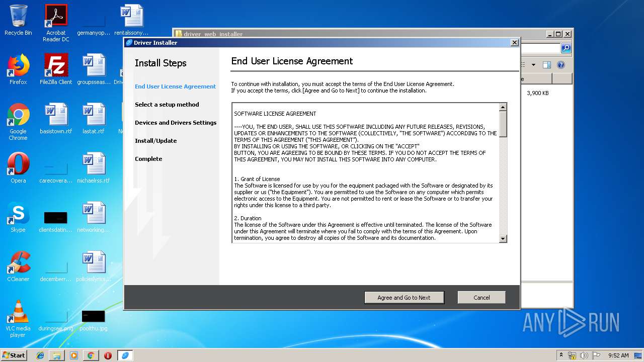Click the Agree and Go to Next button
The image size is (644, 362).
(404, 297)
